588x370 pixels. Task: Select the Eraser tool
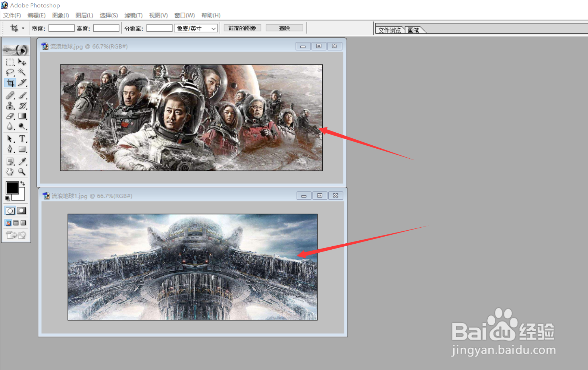tap(10, 116)
